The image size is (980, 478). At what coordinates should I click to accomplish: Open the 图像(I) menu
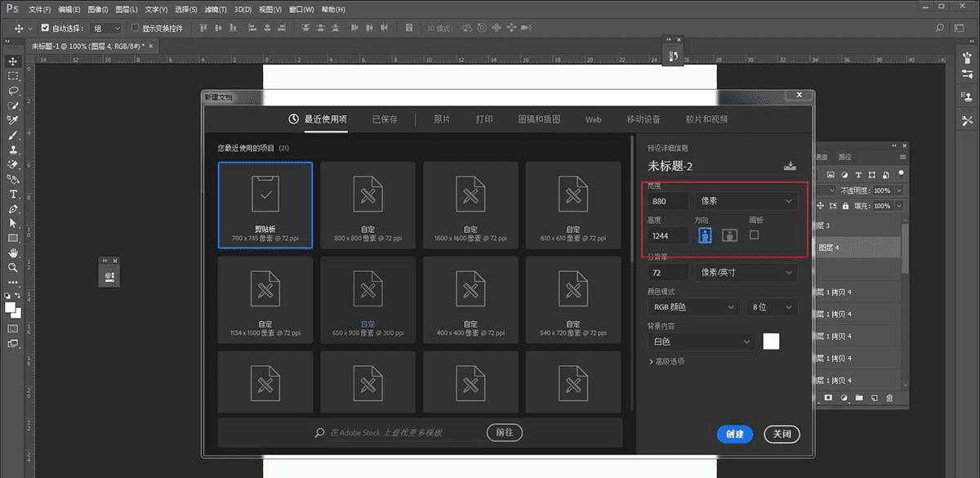coord(97,9)
